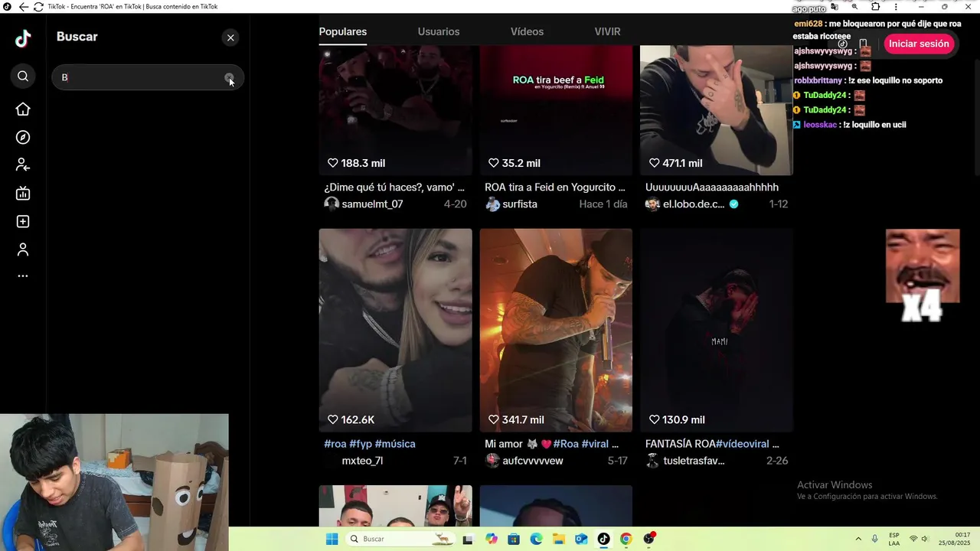Open the volume speaker tray icon

(925, 539)
